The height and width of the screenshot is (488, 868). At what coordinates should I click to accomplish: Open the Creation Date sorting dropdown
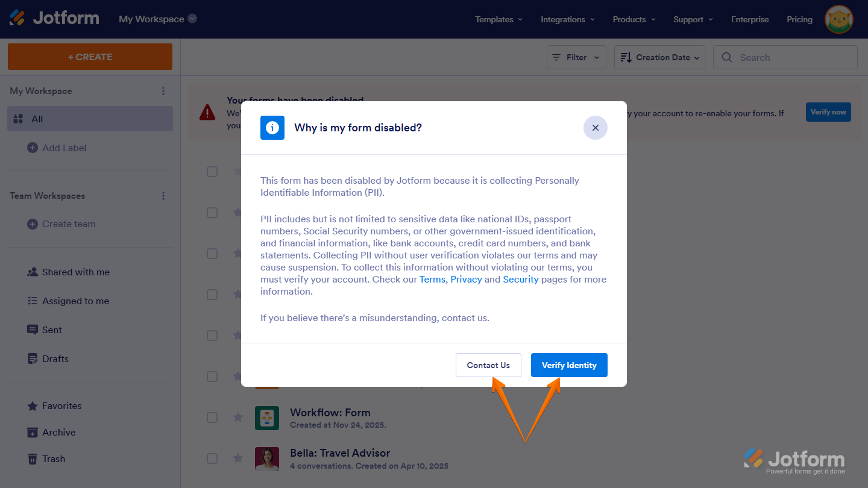click(x=659, y=57)
